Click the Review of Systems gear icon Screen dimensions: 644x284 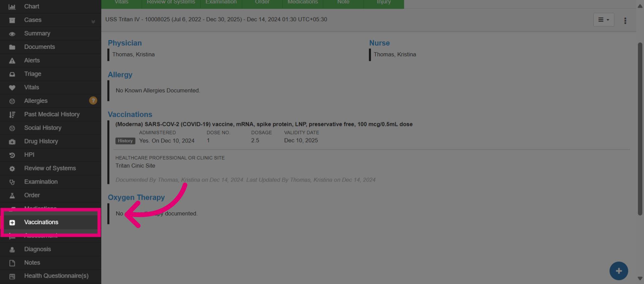click(x=12, y=169)
